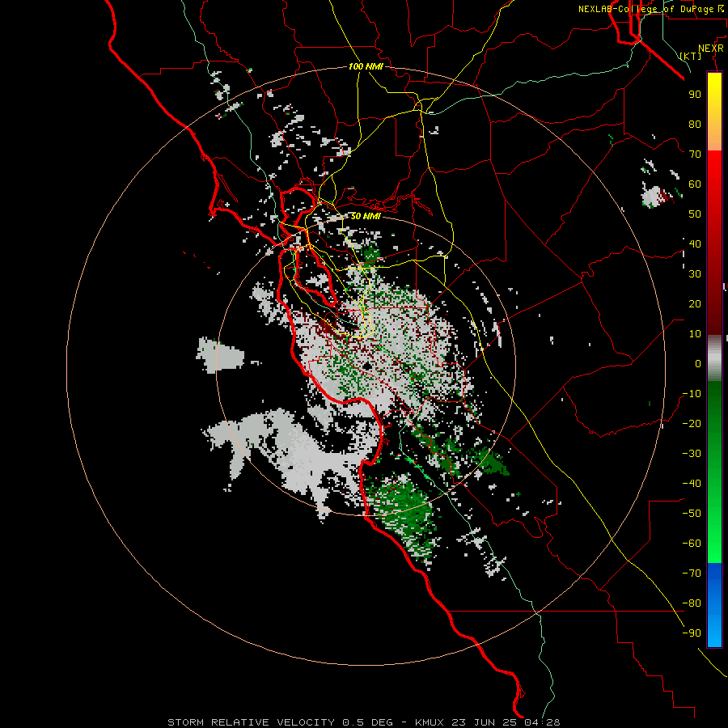Click the STORM RELATIVE VELOCITY footer title
Screen dimensions: 728x728
253,722
